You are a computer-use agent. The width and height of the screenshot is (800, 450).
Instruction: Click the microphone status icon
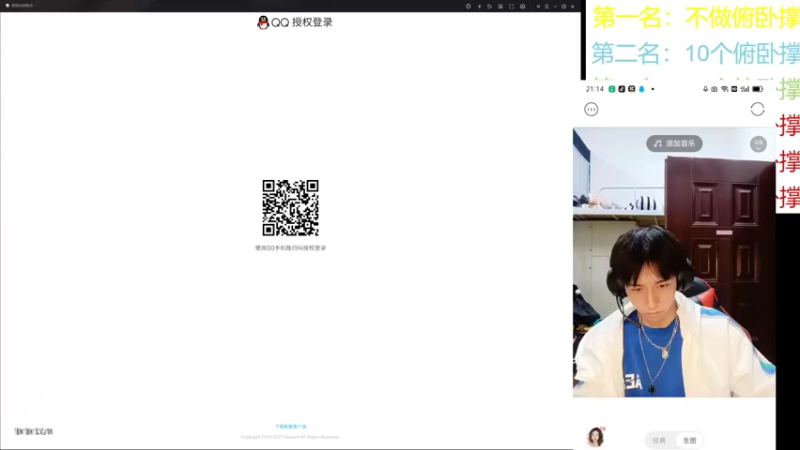point(706,89)
